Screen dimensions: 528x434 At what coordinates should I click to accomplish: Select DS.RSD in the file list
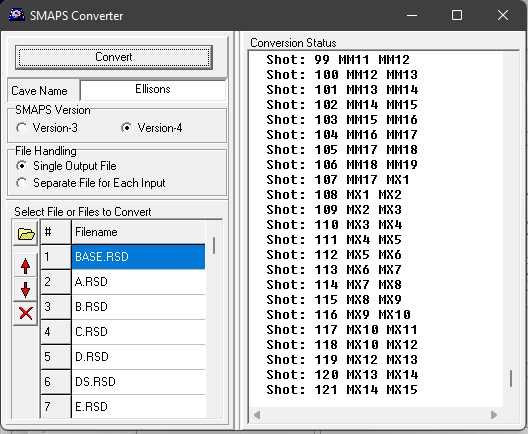pos(138,382)
